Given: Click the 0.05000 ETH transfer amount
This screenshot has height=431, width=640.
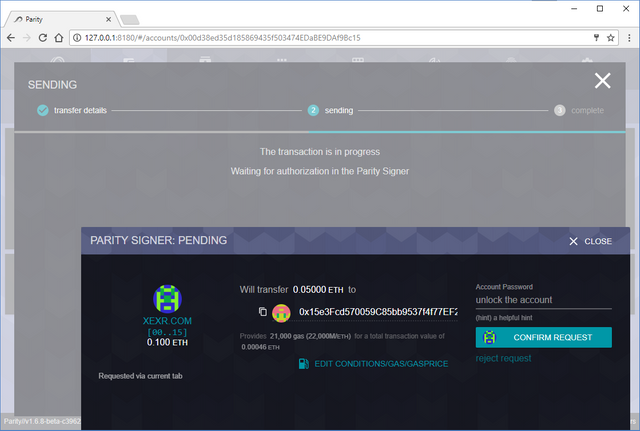Looking at the screenshot, I should point(318,290).
